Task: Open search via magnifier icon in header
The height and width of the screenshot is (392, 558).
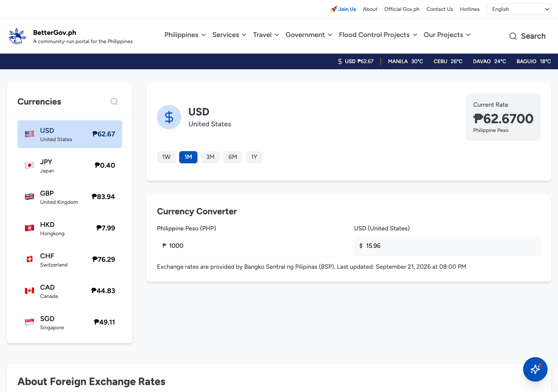Action: (x=513, y=36)
